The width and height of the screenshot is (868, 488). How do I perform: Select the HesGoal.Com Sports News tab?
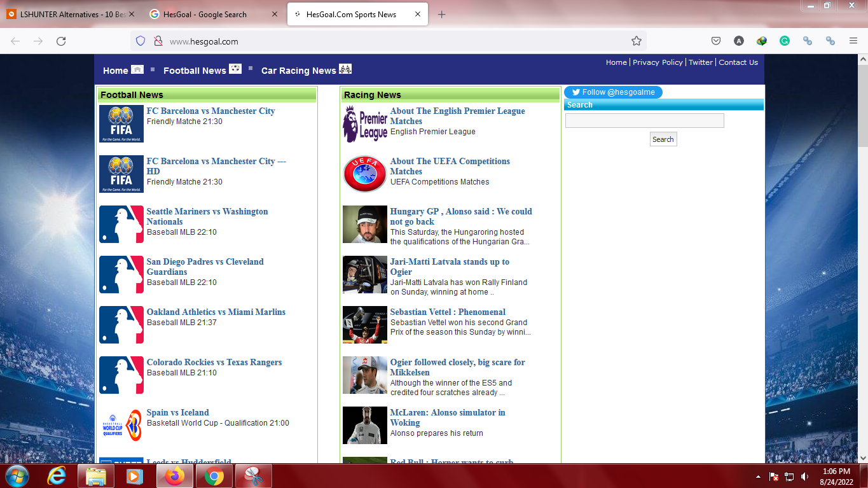click(x=357, y=14)
